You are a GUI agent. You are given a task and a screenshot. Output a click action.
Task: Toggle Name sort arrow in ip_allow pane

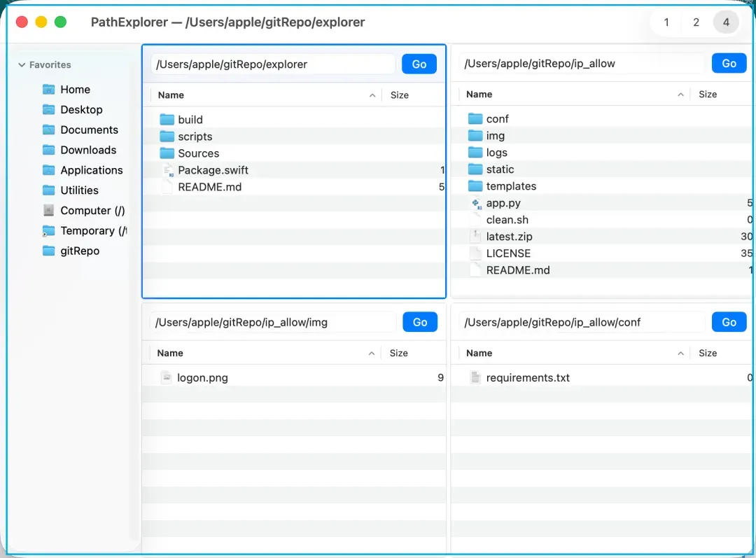tap(681, 95)
